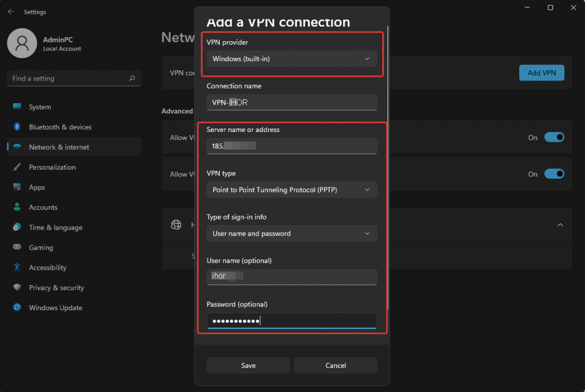The image size is (585, 392).
Task: Click inside the Find a setting search box
Action: pyautogui.click(x=74, y=78)
